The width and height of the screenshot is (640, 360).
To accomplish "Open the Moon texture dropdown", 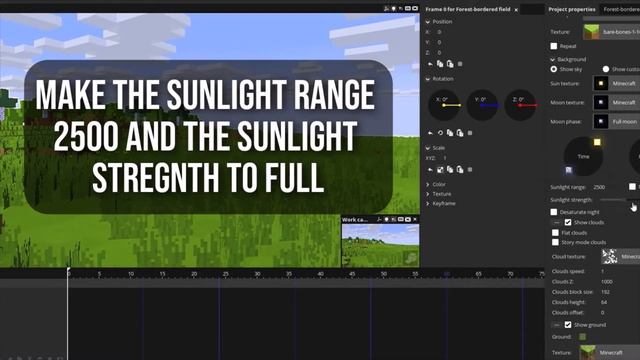I will 616,102.
